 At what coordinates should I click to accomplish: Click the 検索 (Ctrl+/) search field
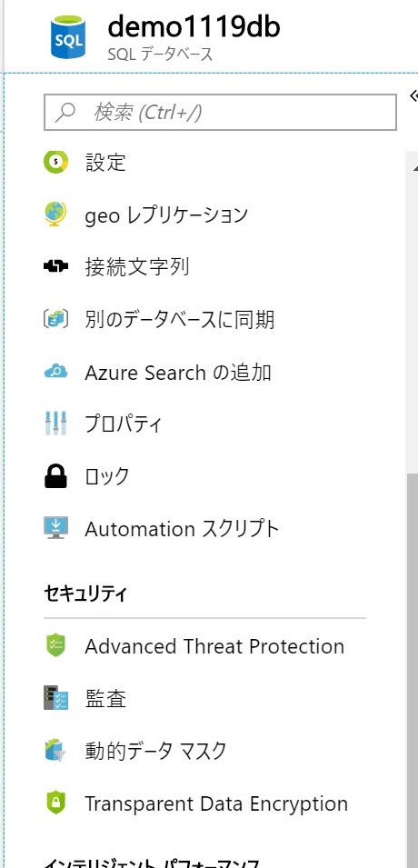(220, 113)
